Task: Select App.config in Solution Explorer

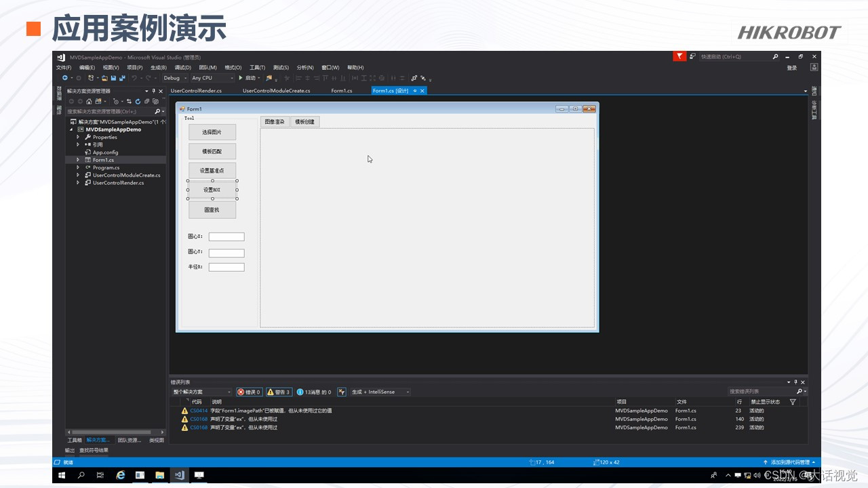Action: (105, 152)
